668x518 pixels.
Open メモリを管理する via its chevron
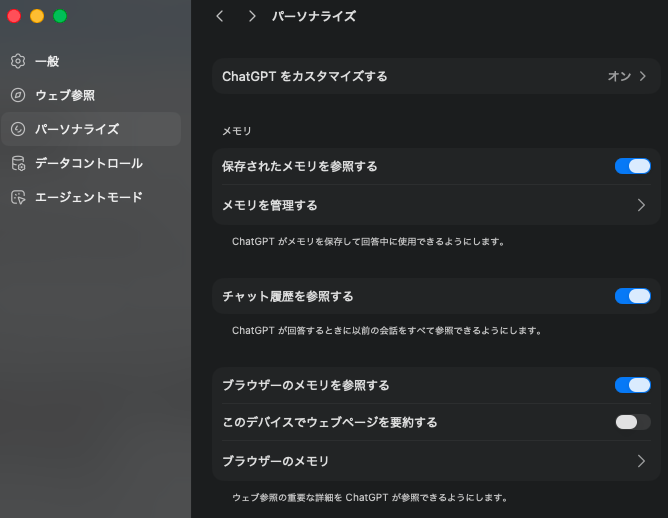641,205
